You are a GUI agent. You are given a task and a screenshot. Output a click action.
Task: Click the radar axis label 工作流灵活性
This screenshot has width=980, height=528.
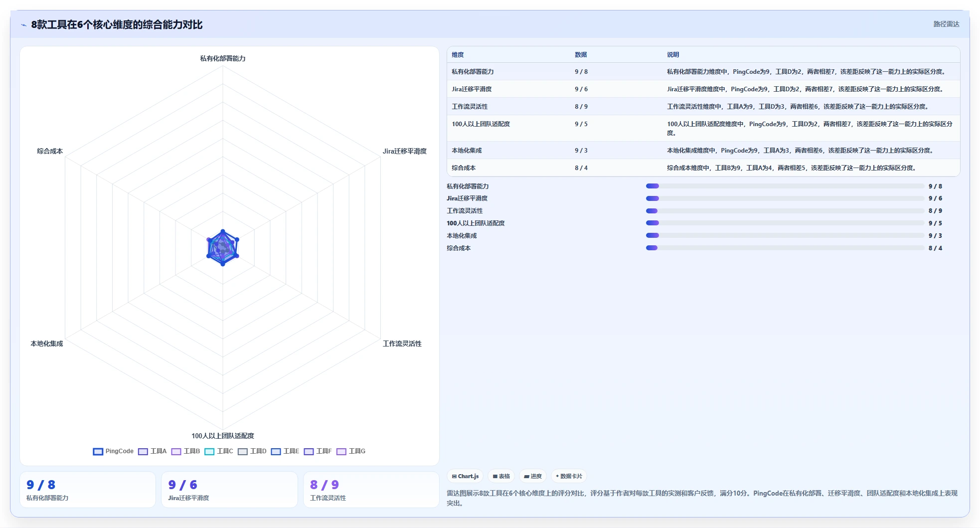402,344
